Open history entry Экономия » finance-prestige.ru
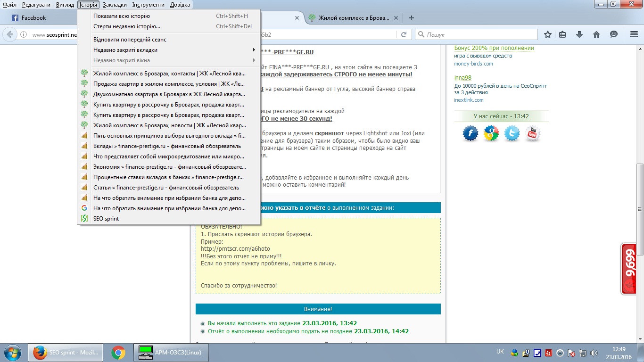The height and width of the screenshot is (362, 644). pyautogui.click(x=169, y=167)
